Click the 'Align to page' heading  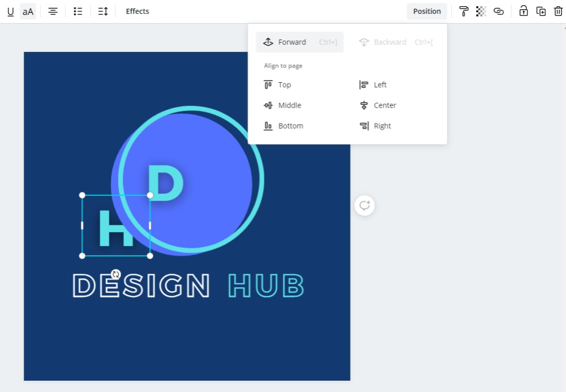tap(283, 66)
